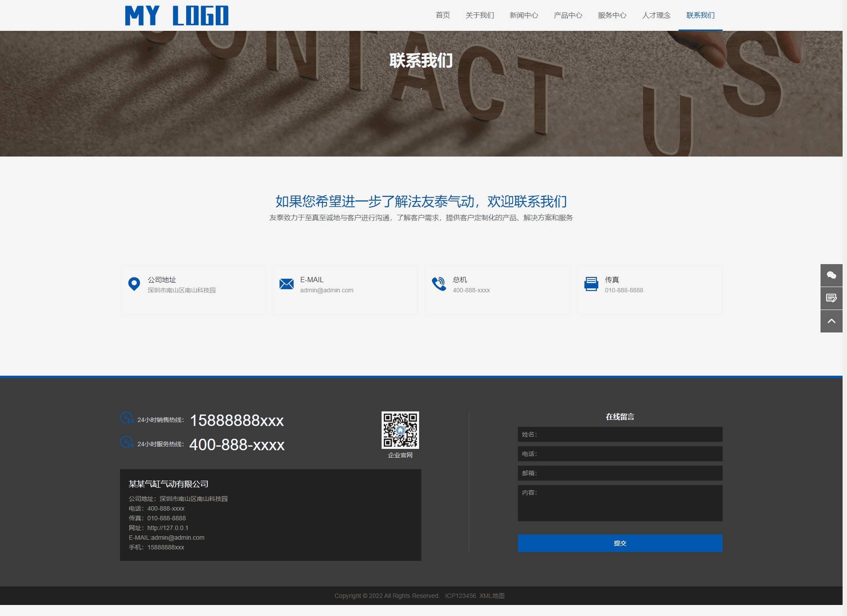Select the active 联系我们 menu item
The image size is (847, 616).
tap(701, 15)
